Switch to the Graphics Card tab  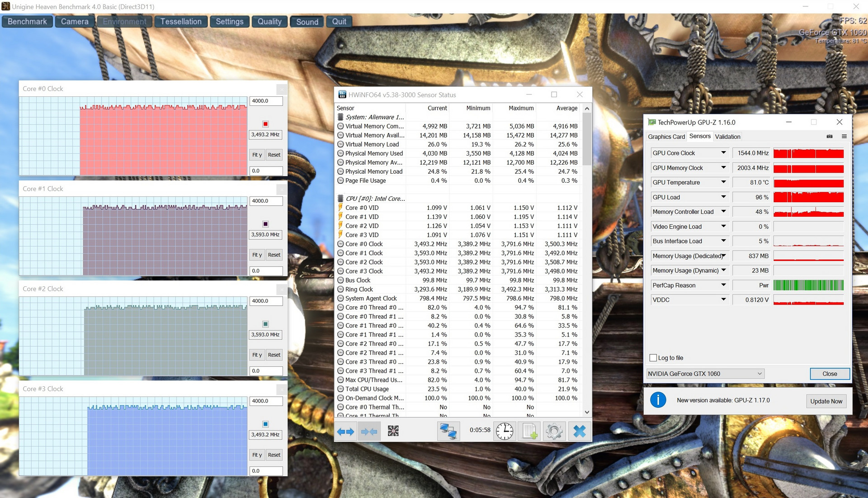point(666,137)
